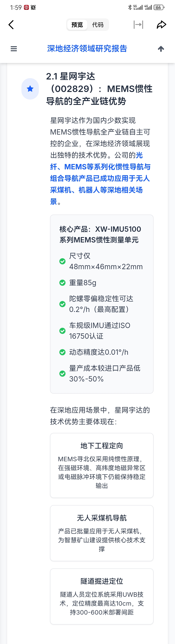This screenshot has width=175, height=644.
Task: Open the share arrow icon
Action: click(161, 25)
